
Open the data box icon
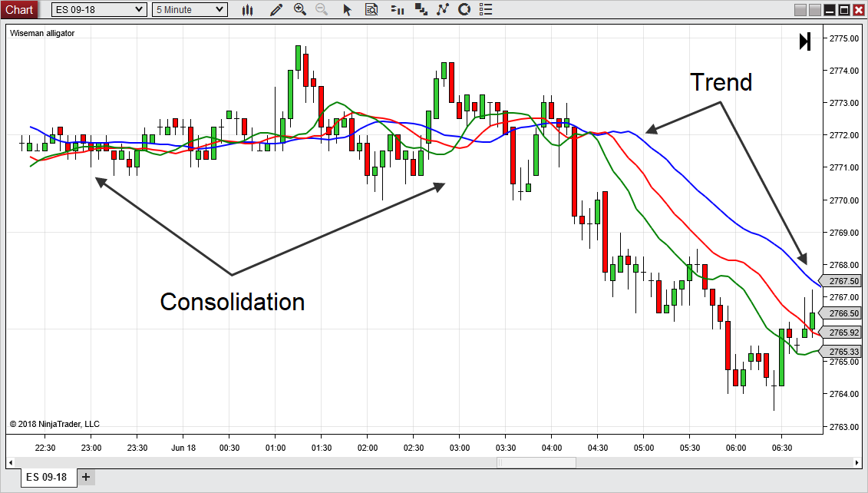pos(371,10)
